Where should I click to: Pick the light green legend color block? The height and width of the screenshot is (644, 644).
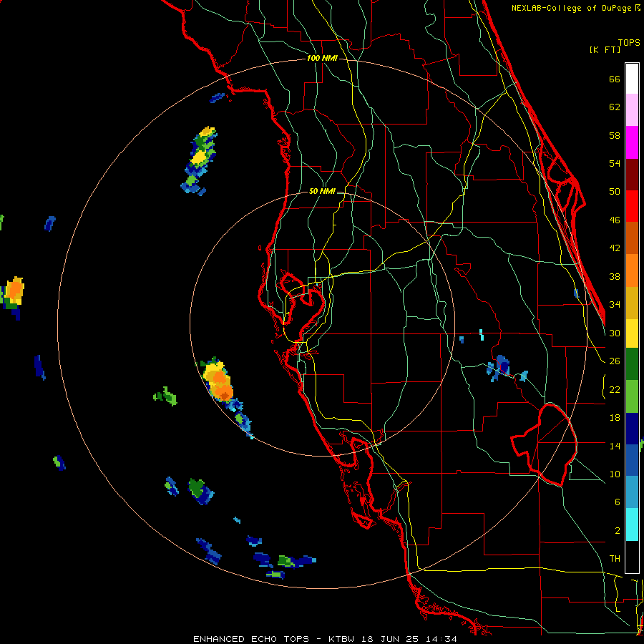click(632, 396)
